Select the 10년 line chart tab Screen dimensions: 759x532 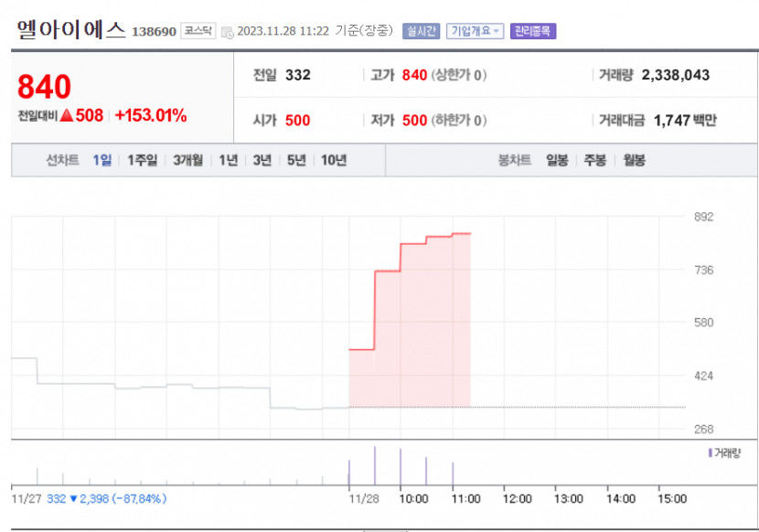tap(334, 160)
